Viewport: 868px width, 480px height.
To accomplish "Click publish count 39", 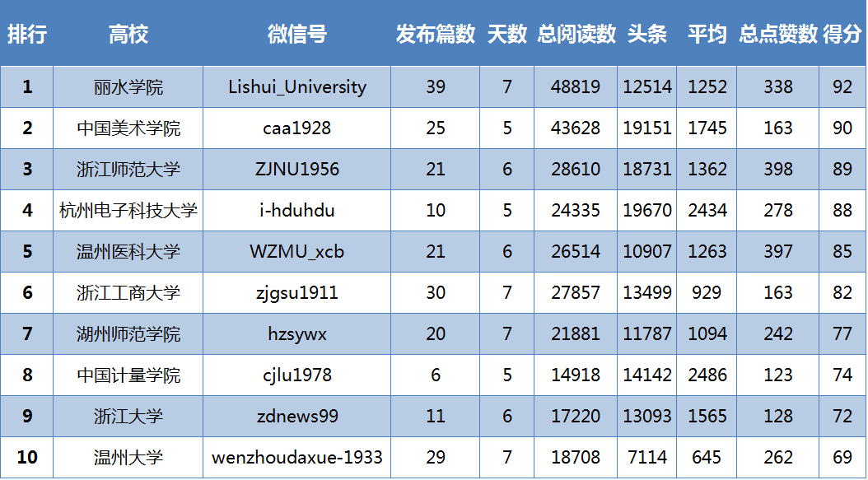I will (436, 87).
